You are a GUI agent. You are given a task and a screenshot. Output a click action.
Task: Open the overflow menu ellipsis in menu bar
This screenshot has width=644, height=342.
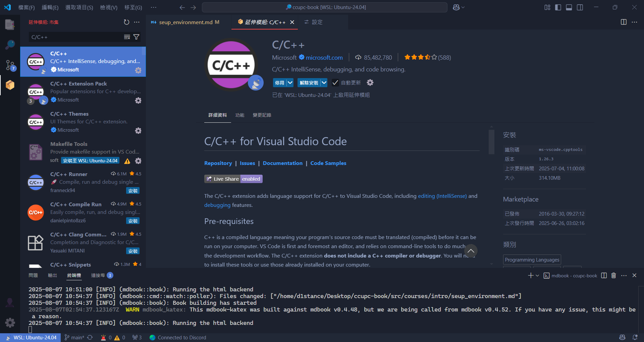tap(153, 7)
